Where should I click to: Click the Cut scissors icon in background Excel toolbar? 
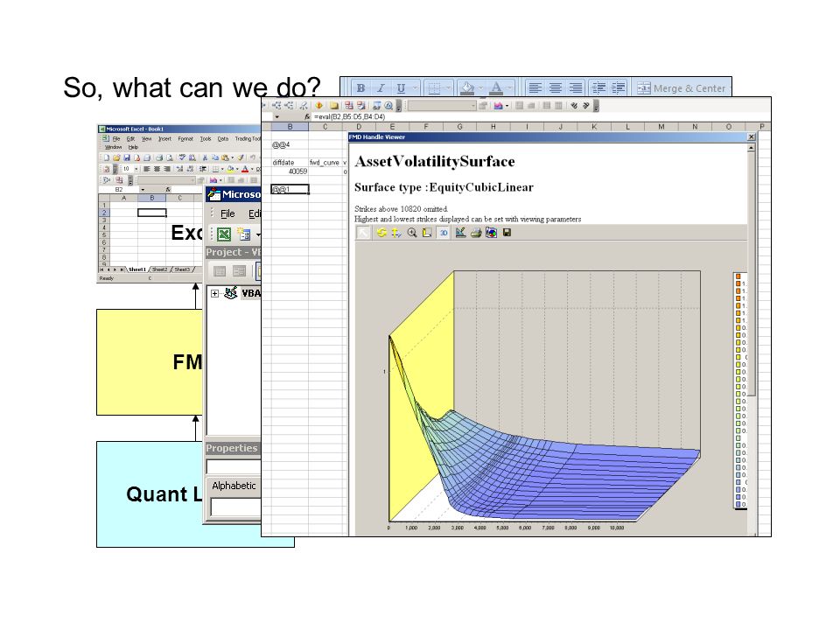[205, 157]
